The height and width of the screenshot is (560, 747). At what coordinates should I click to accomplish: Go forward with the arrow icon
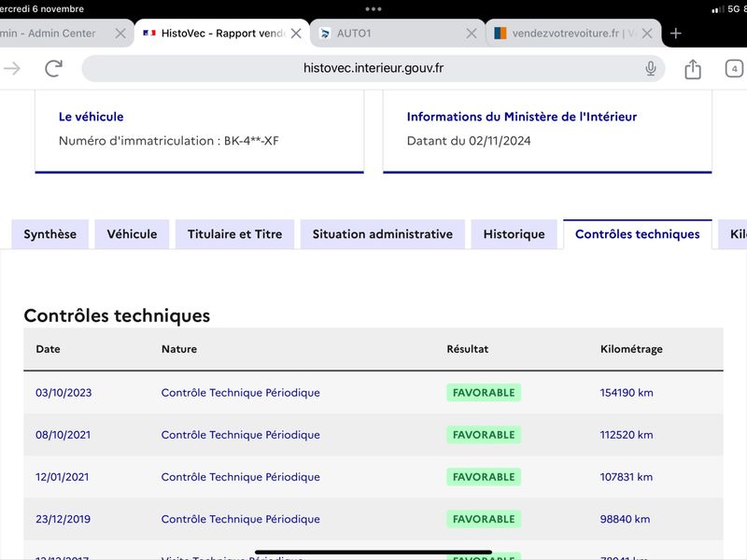pyautogui.click(x=12, y=68)
